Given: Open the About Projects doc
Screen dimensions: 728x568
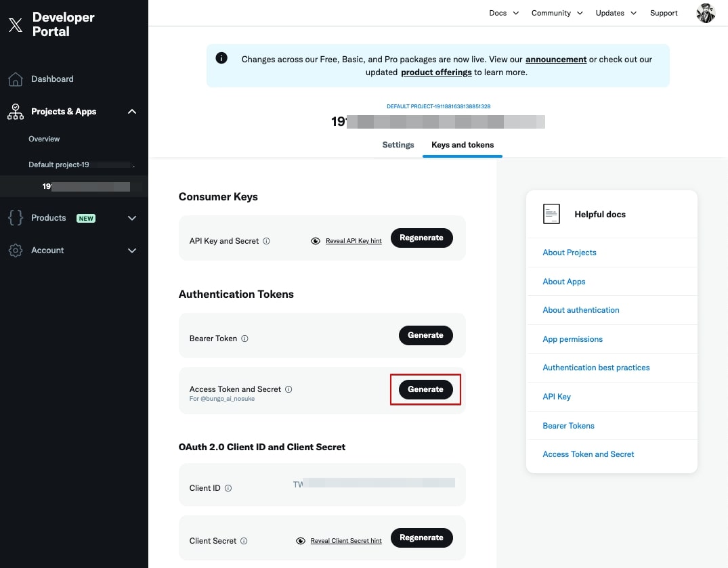Looking at the screenshot, I should [570, 253].
